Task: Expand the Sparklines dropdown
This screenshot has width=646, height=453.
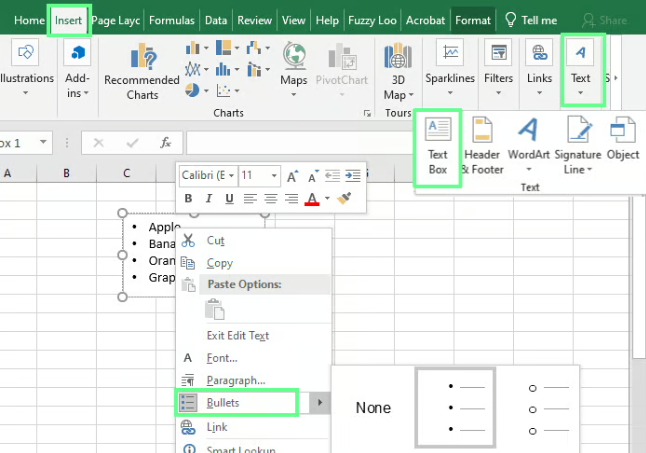Action: pos(450,94)
